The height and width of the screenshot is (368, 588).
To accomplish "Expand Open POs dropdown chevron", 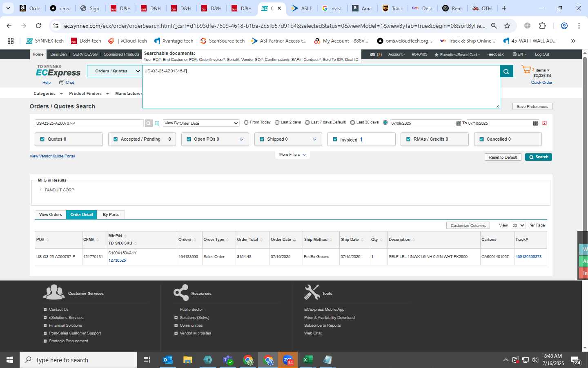I will click(x=241, y=139).
